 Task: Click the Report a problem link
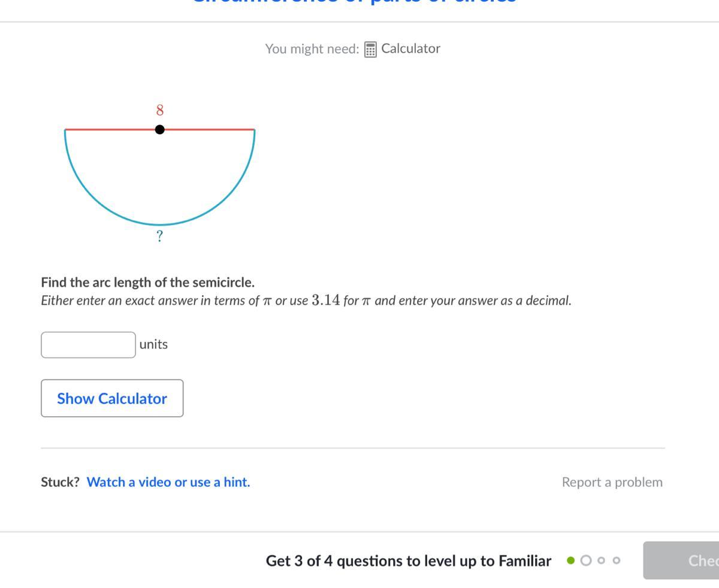tap(612, 482)
